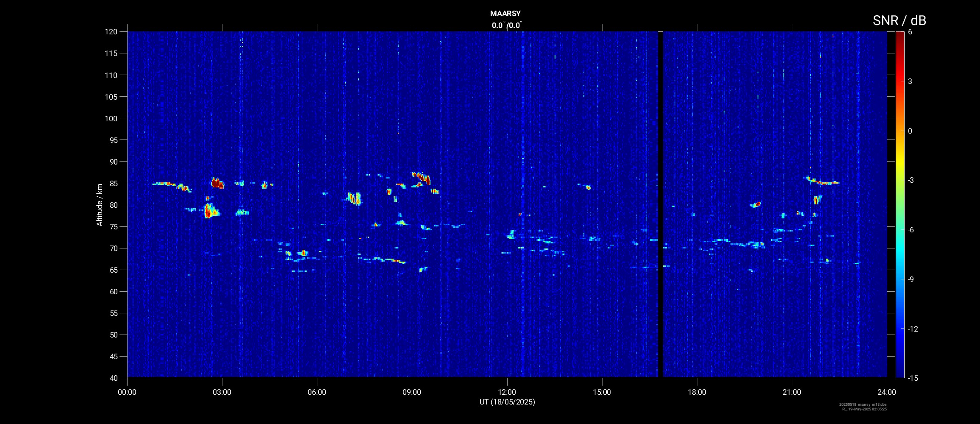Click the 18:00 time tick label

point(697,392)
